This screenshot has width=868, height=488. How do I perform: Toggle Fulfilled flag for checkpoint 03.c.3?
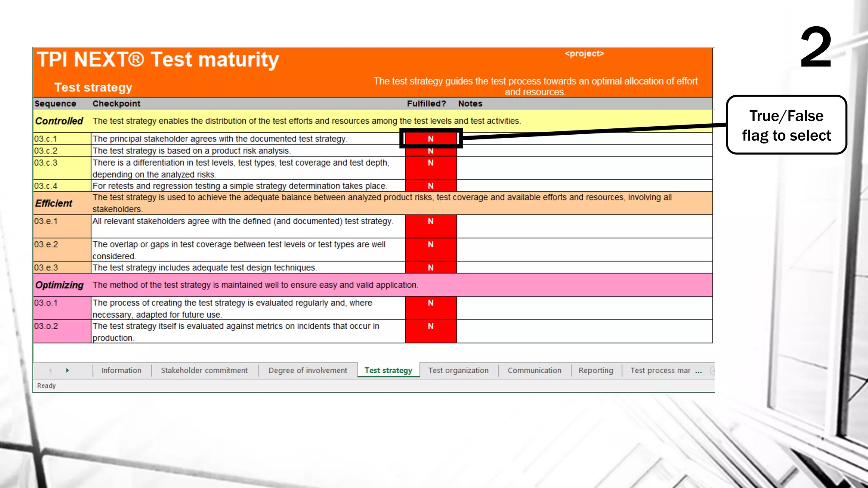(431, 168)
